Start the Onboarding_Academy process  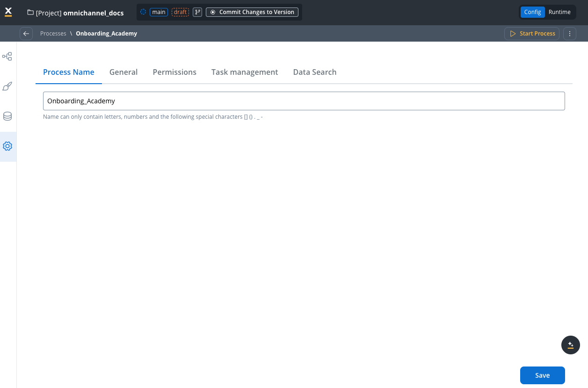[532, 33]
